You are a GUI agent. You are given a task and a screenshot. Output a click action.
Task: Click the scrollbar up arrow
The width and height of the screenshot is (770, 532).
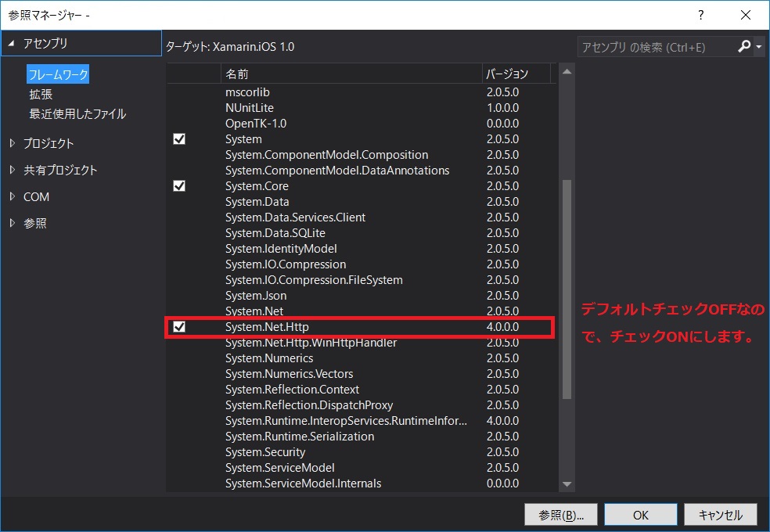click(x=567, y=72)
